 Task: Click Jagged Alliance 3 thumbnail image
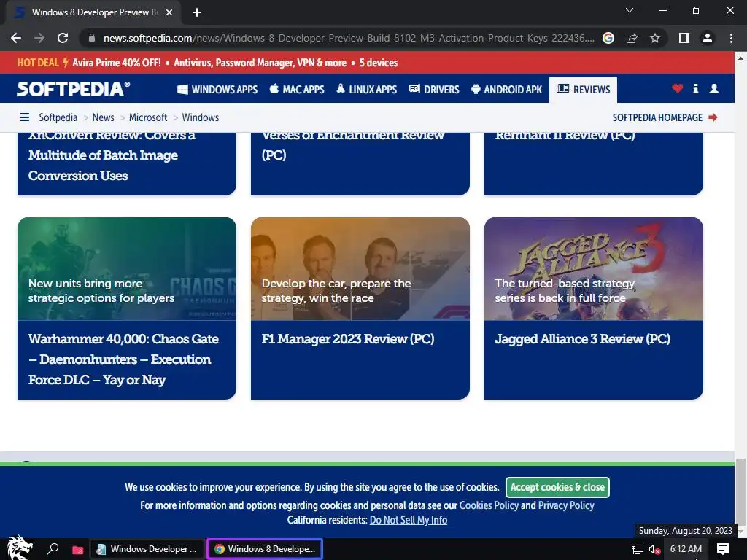594,269
